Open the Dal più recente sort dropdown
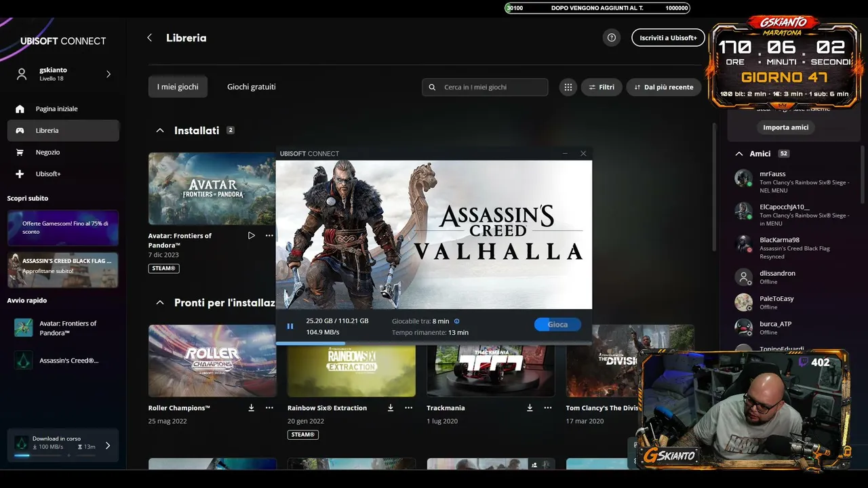The width and height of the screenshot is (868, 488). point(664,87)
